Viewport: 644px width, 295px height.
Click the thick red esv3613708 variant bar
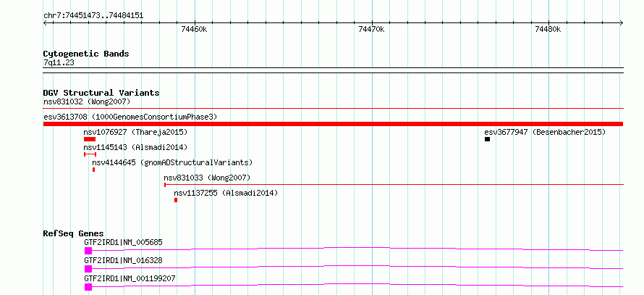click(333, 124)
